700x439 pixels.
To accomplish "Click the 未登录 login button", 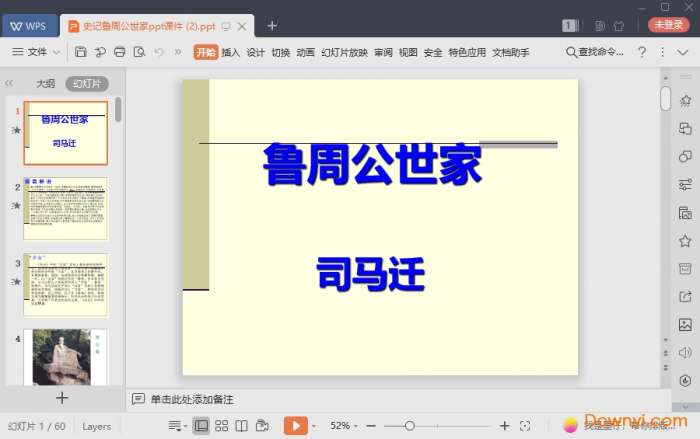I will pos(668,25).
